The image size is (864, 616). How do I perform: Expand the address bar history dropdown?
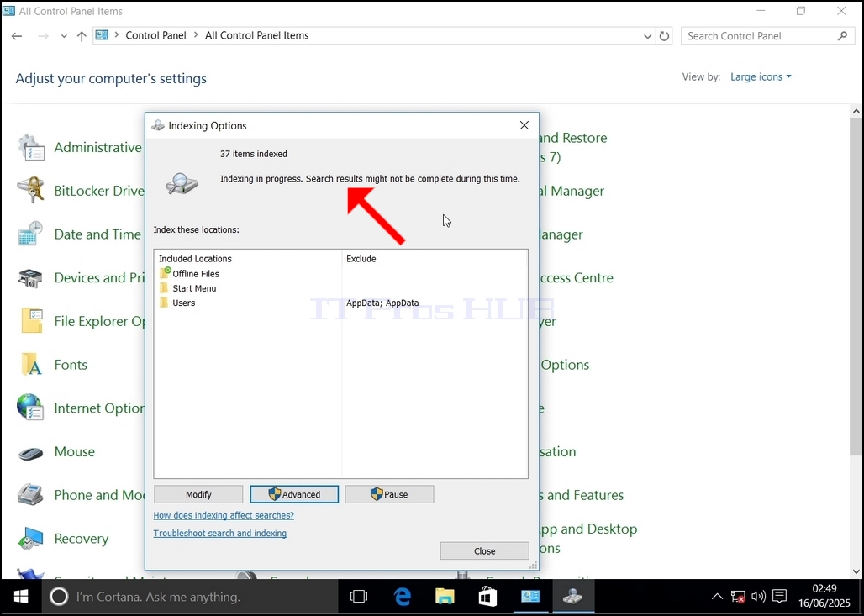[647, 36]
